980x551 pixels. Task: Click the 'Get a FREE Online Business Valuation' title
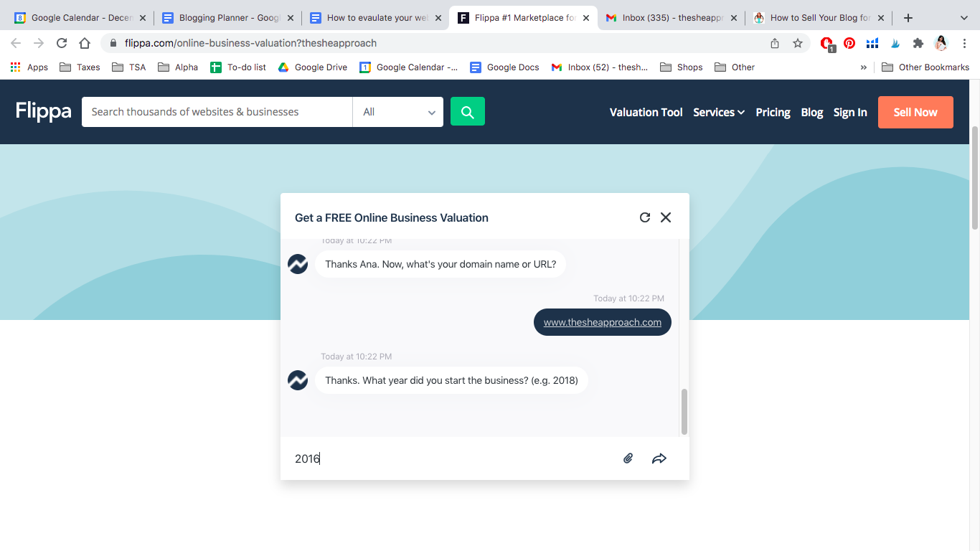click(392, 217)
